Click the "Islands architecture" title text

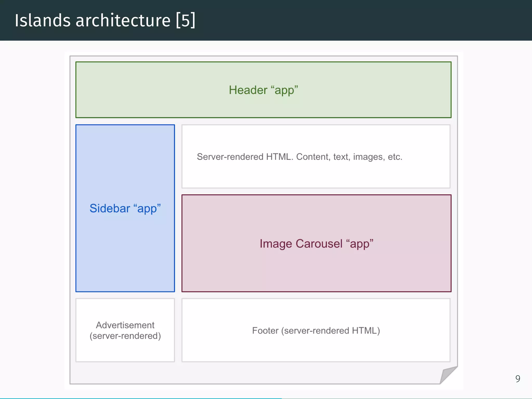click(x=92, y=20)
